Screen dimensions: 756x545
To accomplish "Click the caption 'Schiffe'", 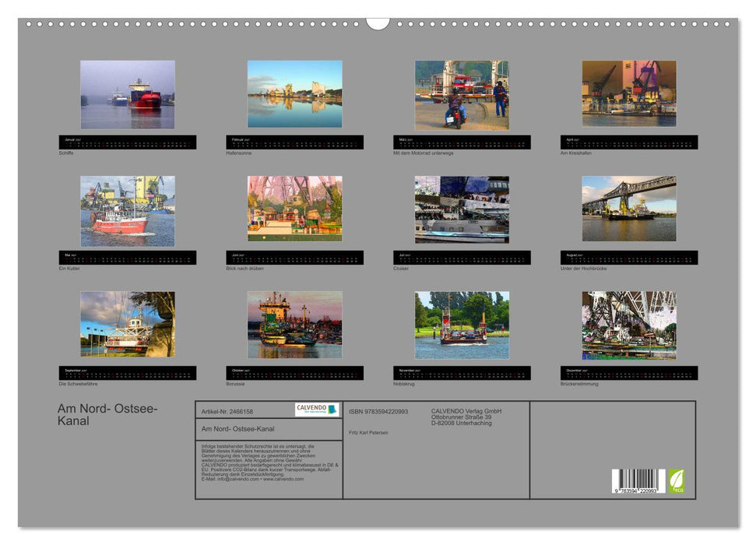I will (66, 153).
